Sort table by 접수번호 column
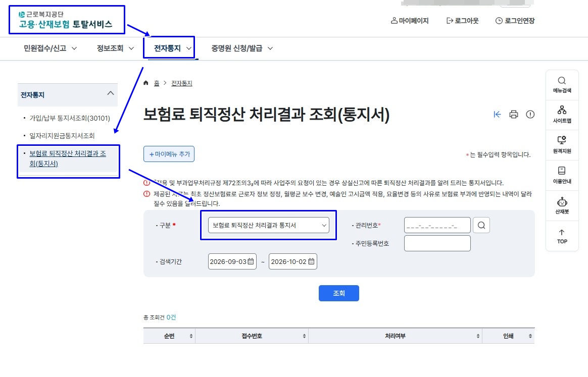Screen dimensions: 588x377 point(304,336)
